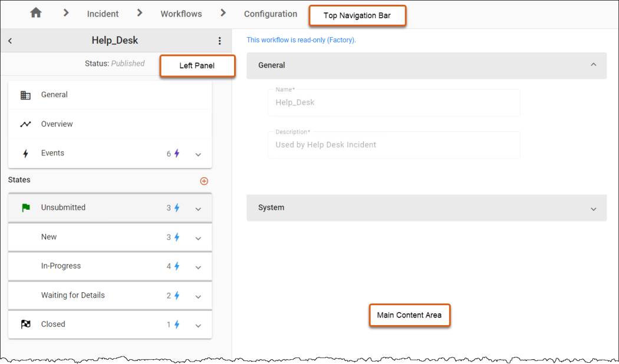Image resolution: width=619 pixels, height=364 pixels.
Task: Expand the Unsubmitted state details
Action: (198, 208)
